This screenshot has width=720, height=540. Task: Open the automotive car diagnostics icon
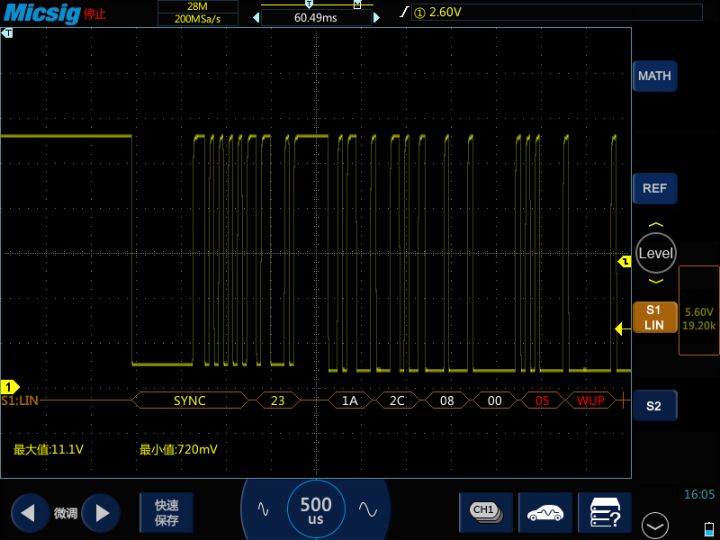point(545,512)
